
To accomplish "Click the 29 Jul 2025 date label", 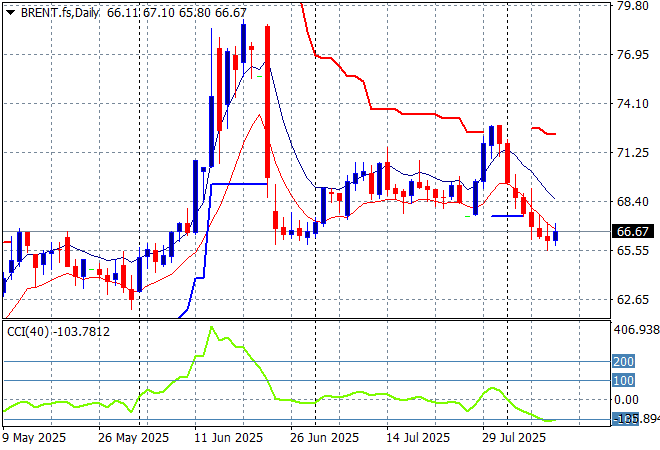I will coord(514,438).
